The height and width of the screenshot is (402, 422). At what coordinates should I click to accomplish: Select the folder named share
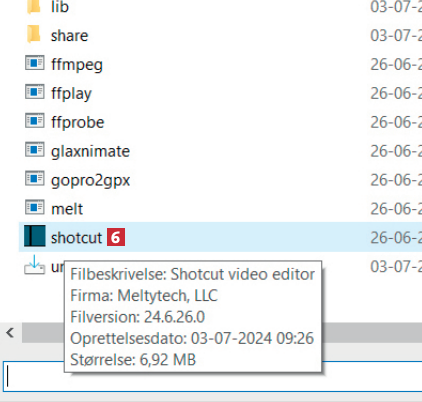69,36
